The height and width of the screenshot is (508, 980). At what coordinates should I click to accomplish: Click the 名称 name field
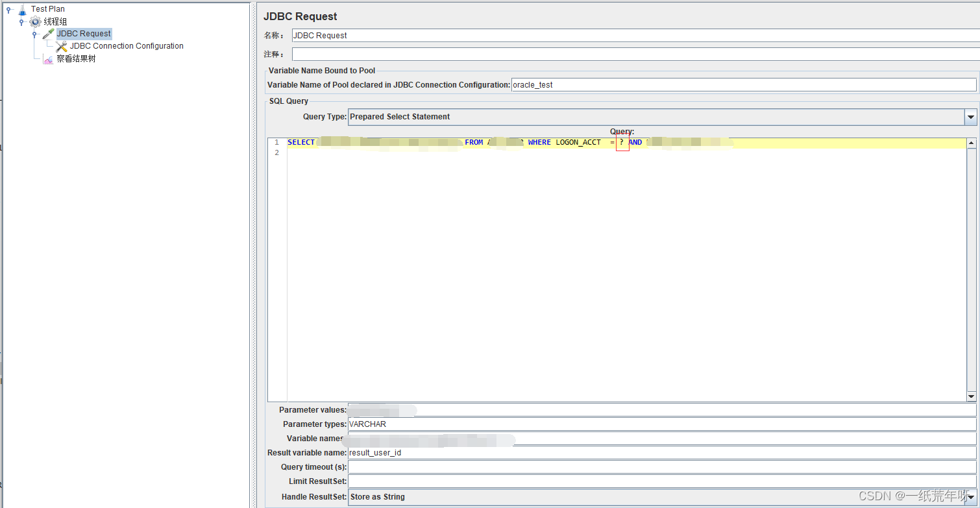[x=635, y=35]
